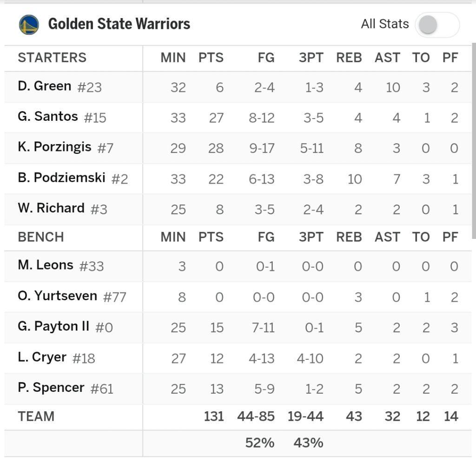Click W. Richard player name
The height and width of the screenshot is (469, 476).
tap(51, 208)
